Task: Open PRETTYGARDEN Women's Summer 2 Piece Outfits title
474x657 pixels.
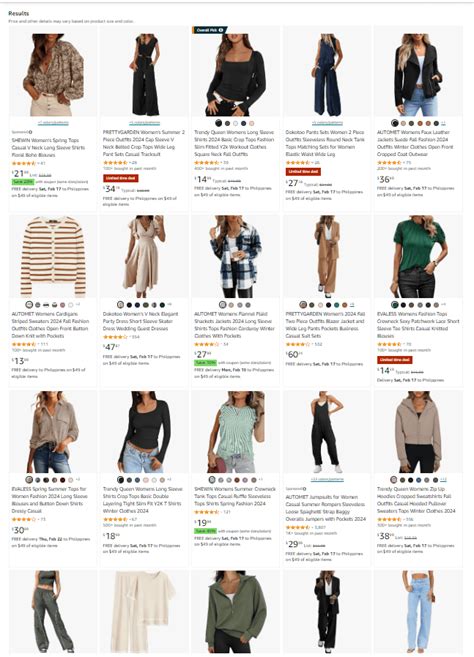Action: (x=144, y=143)
